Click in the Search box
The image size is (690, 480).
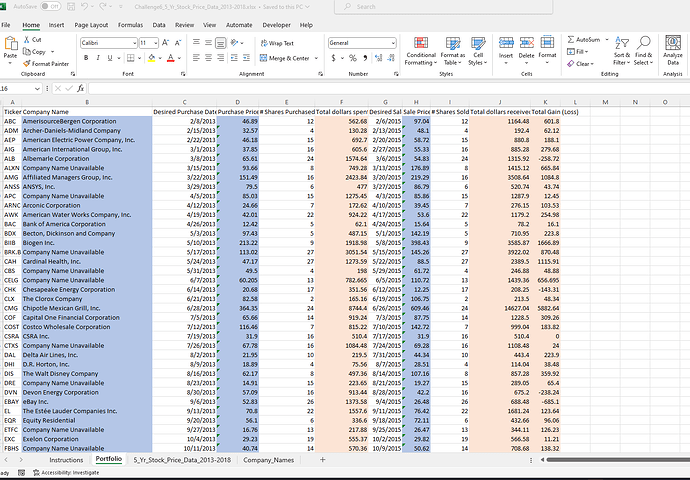tap(444, 7)
